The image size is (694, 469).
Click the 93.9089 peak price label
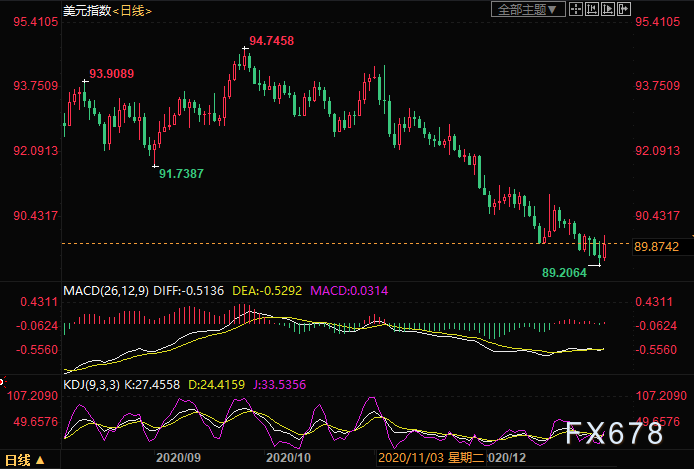click(112, 73)
